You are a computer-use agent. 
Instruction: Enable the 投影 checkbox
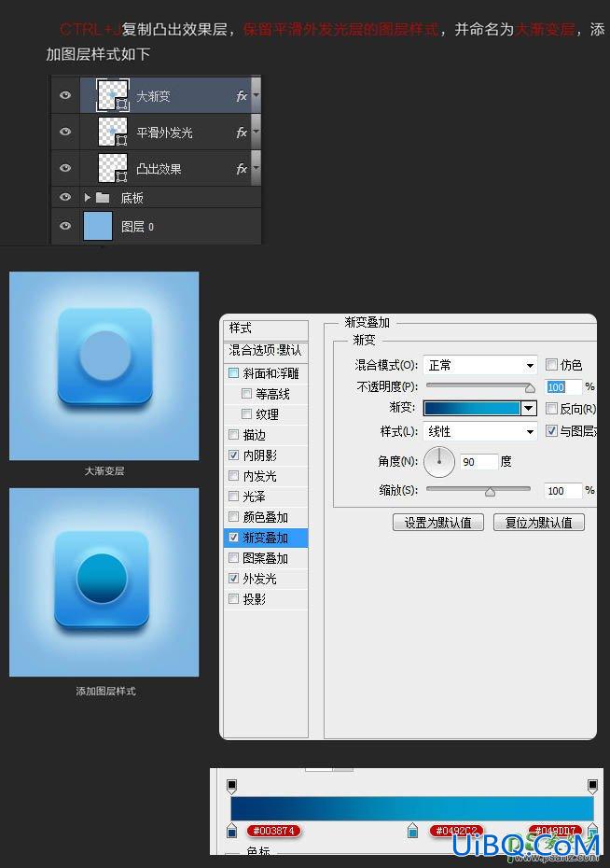(x=233, y=598)
